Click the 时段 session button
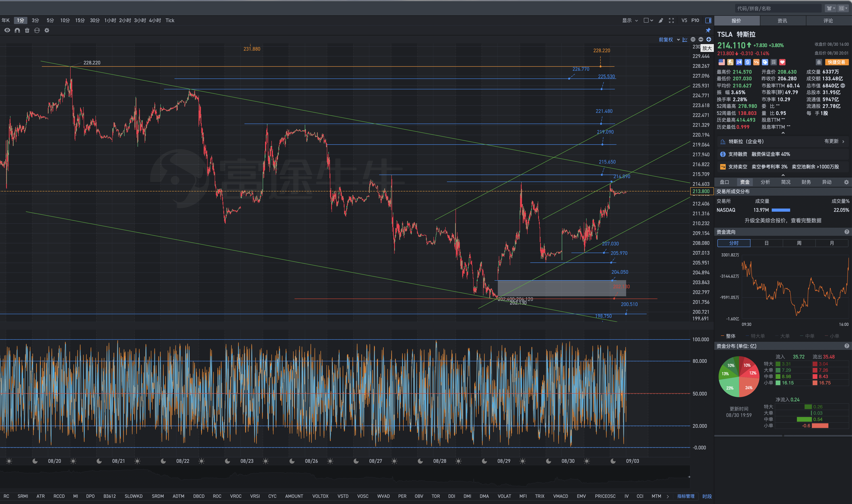Viewport: 852px width, 504px height. coord(707,496)
